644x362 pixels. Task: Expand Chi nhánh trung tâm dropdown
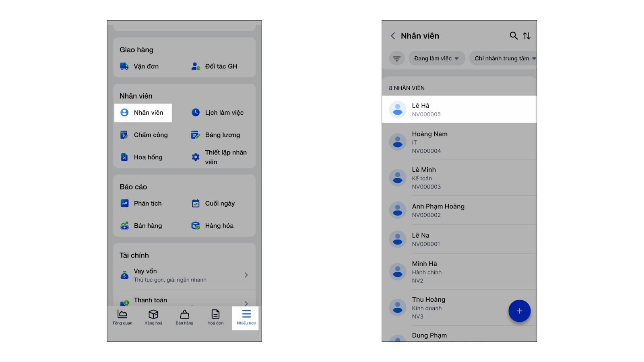pos(503,59)
